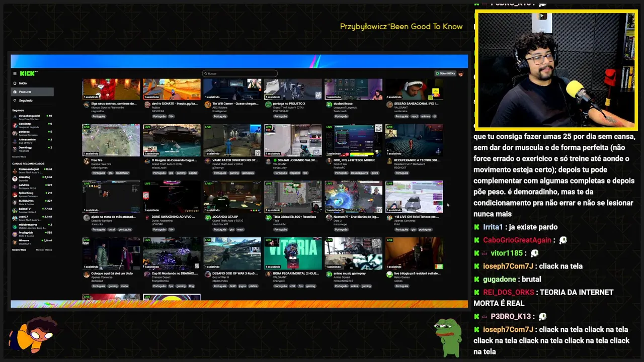This screenshot has height=362, width=644.
Task: Open the Crimson Desert category link
Action: pyautogui.click(x=160, y=277)
